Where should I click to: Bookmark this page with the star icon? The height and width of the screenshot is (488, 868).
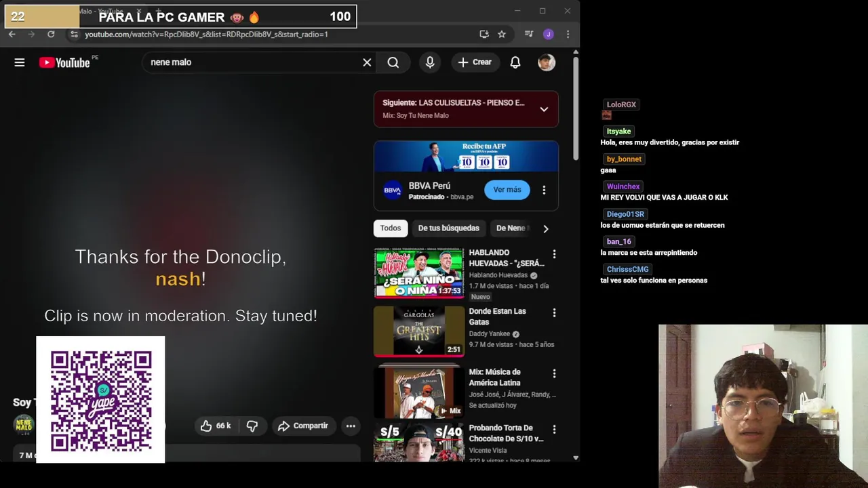pyautogui.click(x=502, y=34)
